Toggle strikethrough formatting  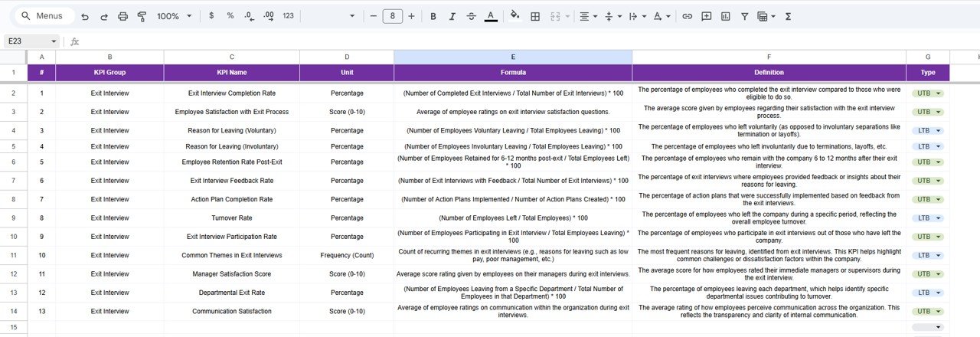(x=471, y=16)
